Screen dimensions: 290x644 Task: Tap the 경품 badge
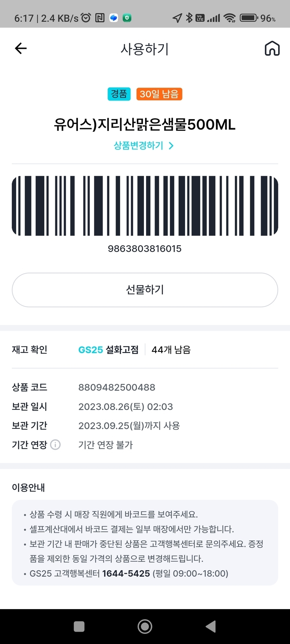pos(119,94)
